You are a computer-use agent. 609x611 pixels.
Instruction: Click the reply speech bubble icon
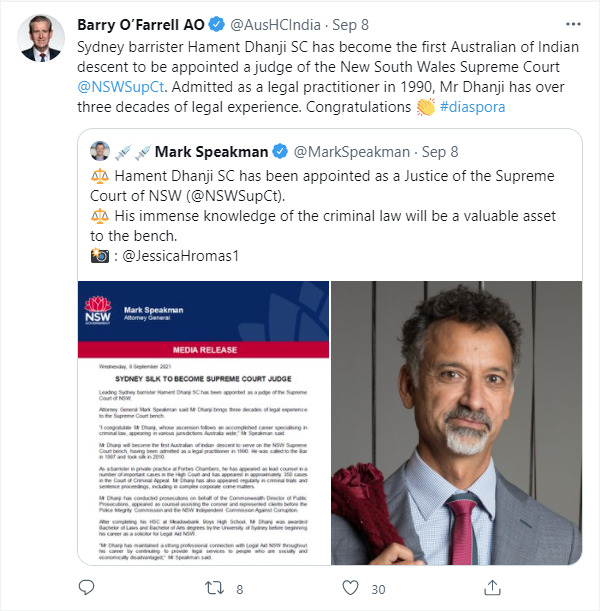[x=87, y=589]
